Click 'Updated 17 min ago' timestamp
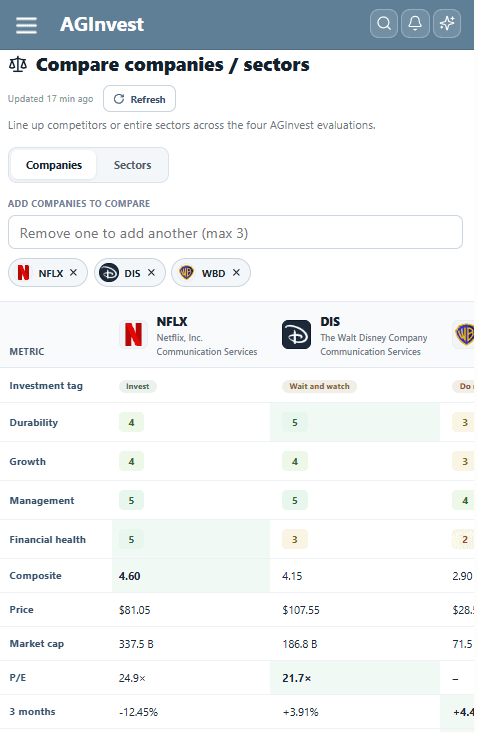The height and width of the screenshot is (732, 477). [50, 99]
